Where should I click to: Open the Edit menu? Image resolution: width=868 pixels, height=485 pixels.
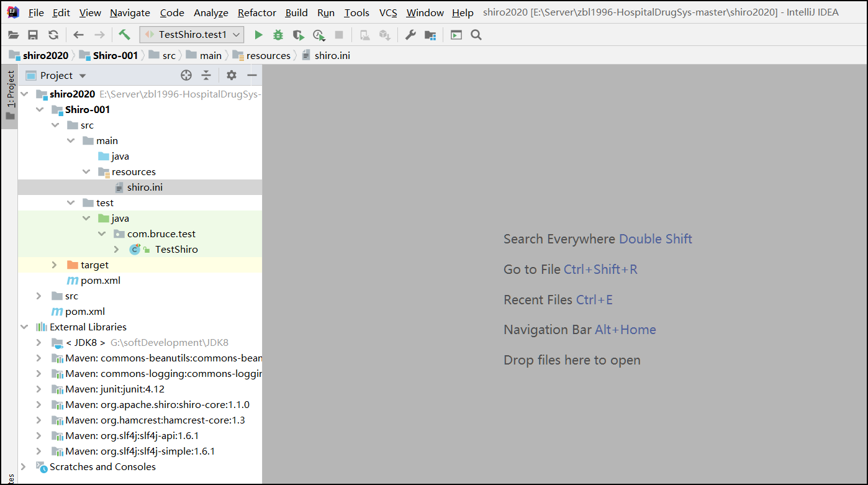pos(61,12)
